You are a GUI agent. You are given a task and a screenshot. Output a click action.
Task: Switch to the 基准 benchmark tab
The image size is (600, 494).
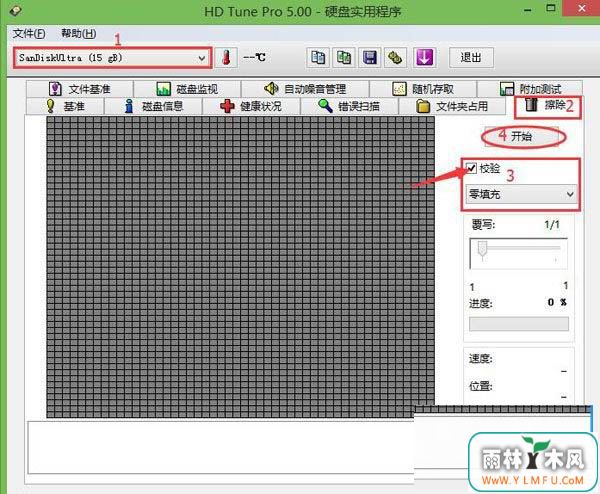click(x=65, y=106)
